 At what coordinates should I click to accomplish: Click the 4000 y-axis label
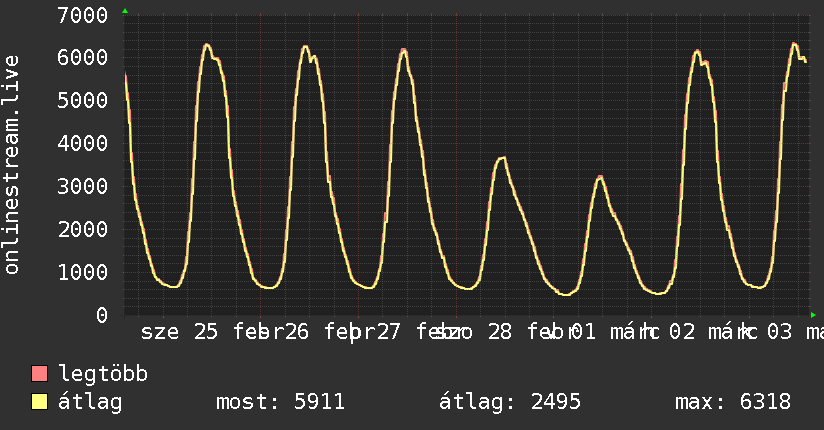click(x=83, y=144)
